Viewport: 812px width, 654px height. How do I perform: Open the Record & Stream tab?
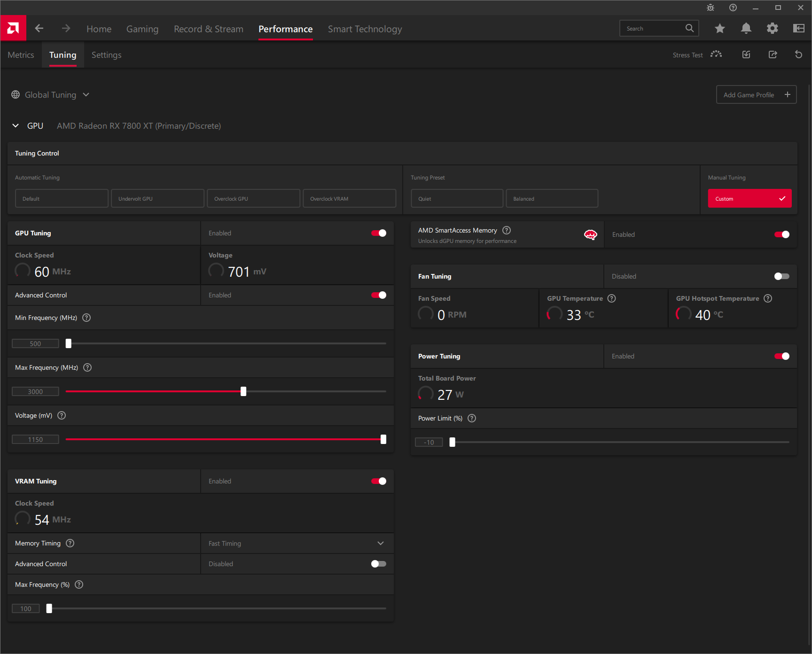(x=209, y=29)
